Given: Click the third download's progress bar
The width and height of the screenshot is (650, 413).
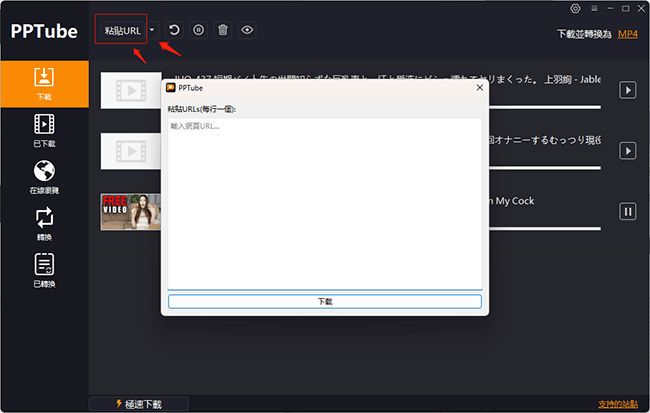Looking at the screenshot, I should 545,228.
